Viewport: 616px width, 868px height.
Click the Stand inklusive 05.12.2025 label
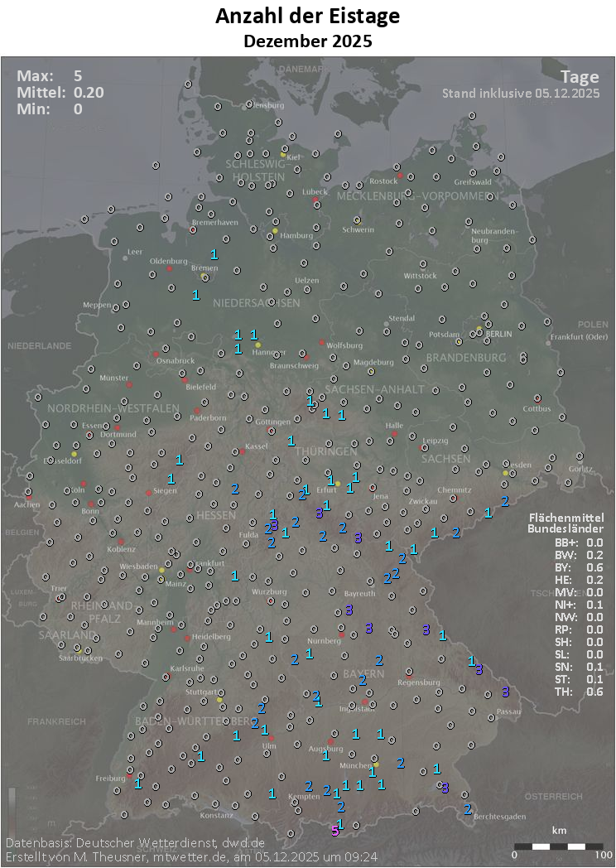[520, 94]
